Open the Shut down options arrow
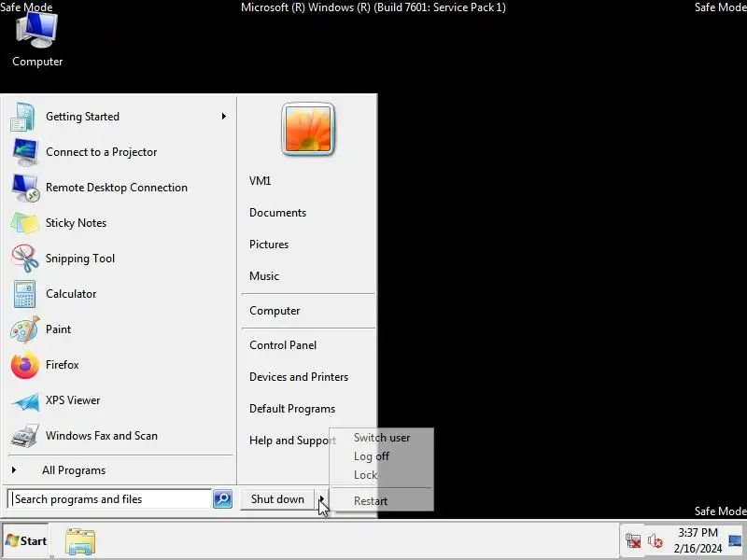 click(321, 498)
